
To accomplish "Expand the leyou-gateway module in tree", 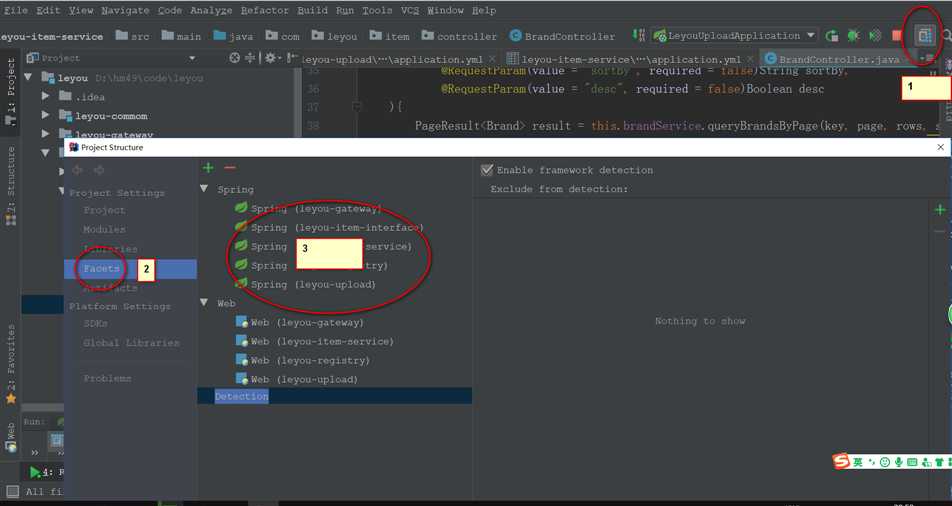I will click(46, 134).
